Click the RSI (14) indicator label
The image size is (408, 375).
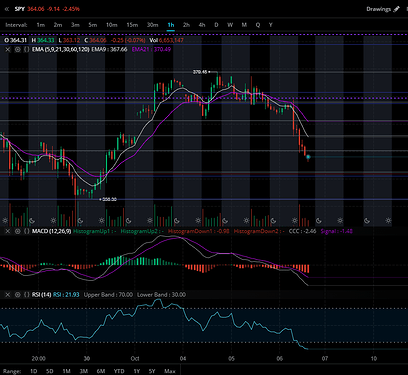pyautogui.click(x=42, y=295)
